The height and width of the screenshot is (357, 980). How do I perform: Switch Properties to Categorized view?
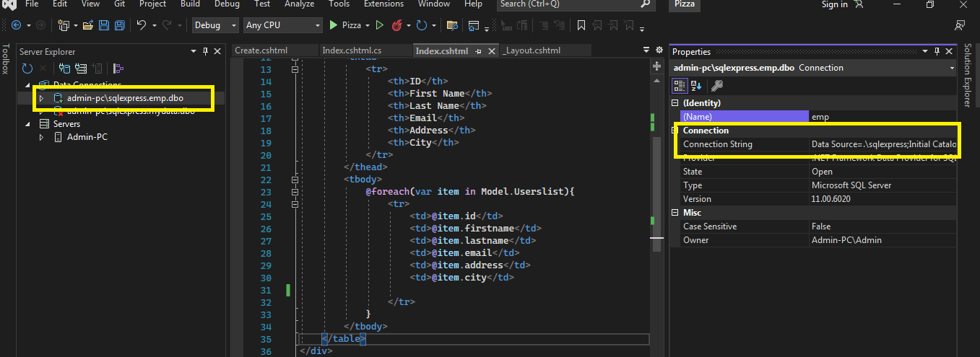click(x=680, y=86)
